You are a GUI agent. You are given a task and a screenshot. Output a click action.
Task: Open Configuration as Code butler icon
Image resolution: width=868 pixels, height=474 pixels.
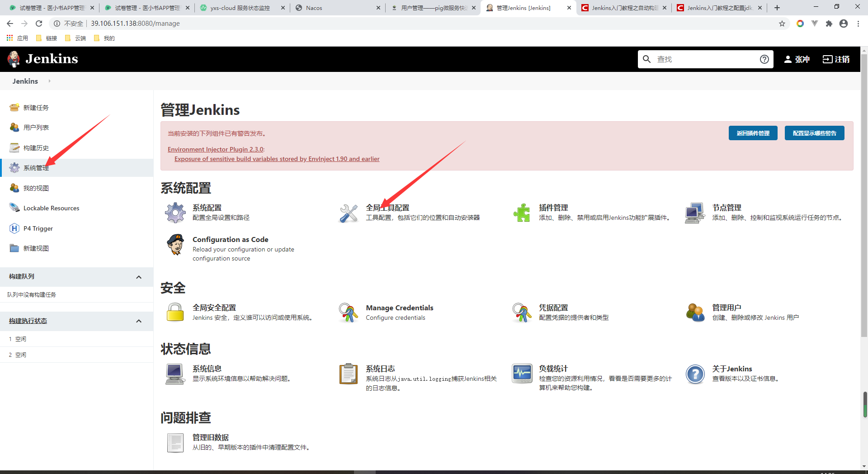tap(175, 244)
